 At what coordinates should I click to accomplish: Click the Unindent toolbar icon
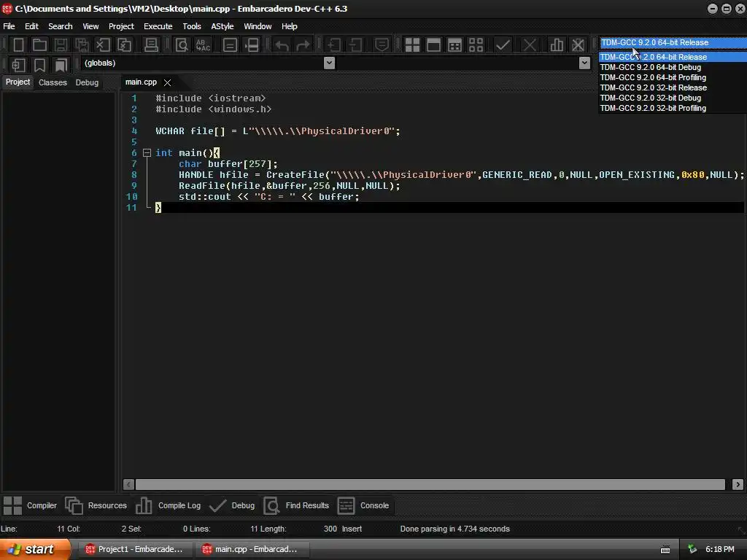(x=355, y=45)
